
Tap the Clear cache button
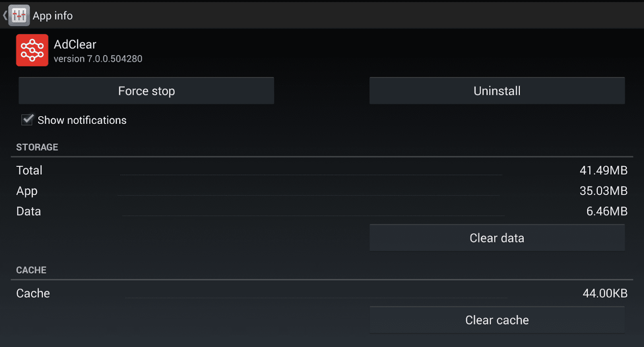(497, 320)
